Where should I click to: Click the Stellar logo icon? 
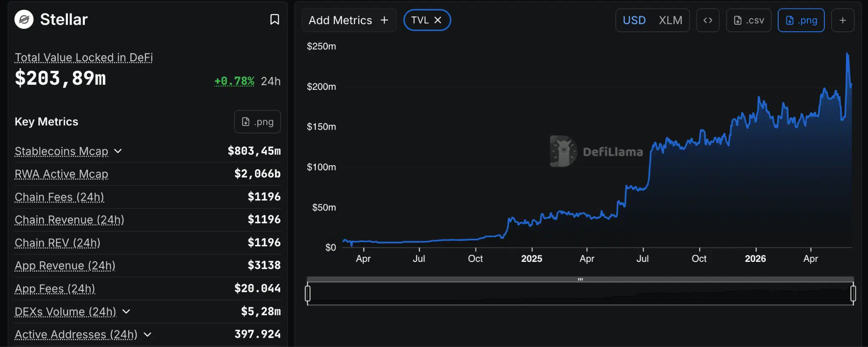24,19
